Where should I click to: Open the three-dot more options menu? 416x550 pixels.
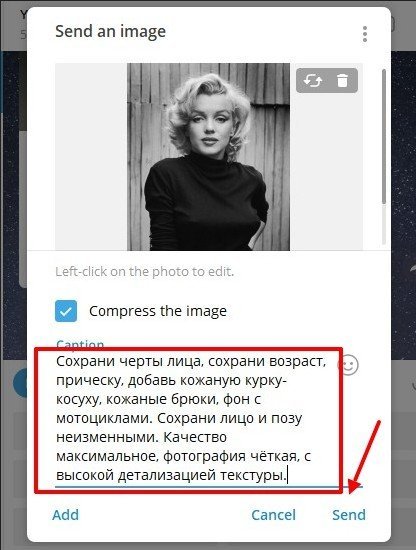pyautogui.click(x=365, y=34)
